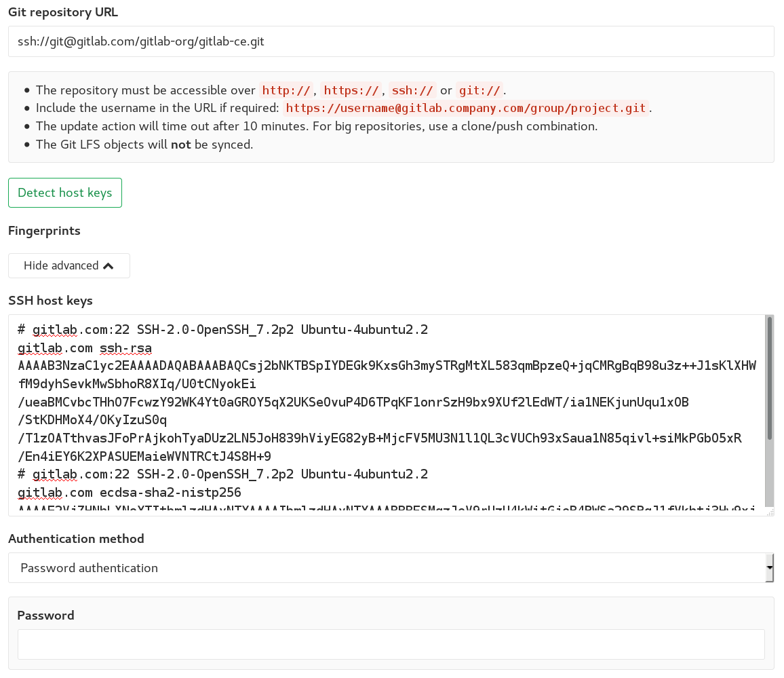The height and width of the screenshot is (678, 784).
Task: Collapse the Hide advanced section
Action: tap(68, 265)
